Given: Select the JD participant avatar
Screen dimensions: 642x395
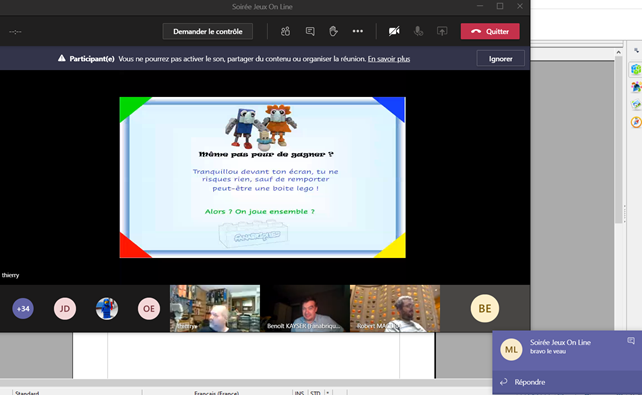Looking at the screenshot, I should (65, 309).
